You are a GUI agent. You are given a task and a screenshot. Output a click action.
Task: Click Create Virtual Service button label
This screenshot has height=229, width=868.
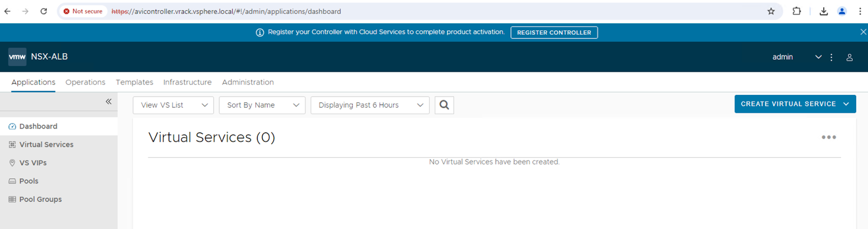pyautogui.click(x=788, y=104)
